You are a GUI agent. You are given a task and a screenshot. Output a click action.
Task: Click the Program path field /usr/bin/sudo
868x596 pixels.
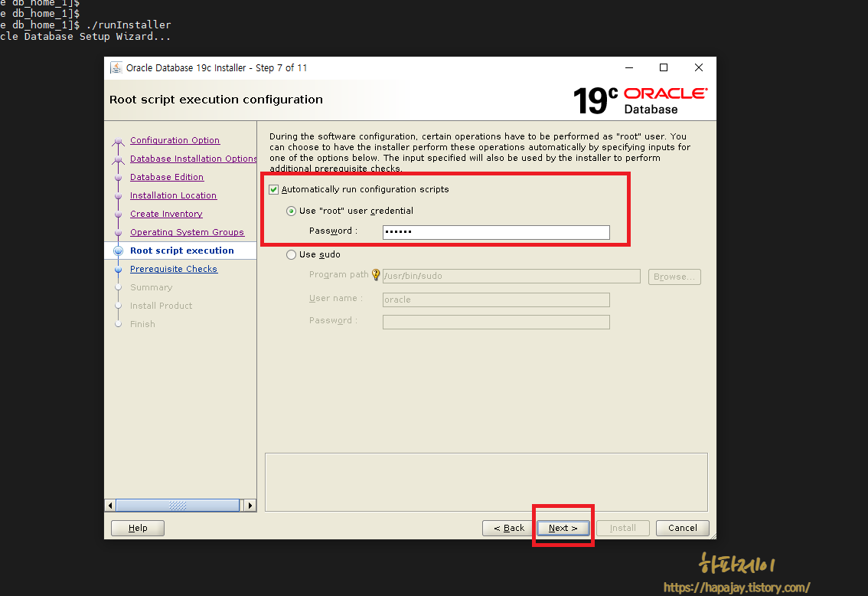point(511,276)
